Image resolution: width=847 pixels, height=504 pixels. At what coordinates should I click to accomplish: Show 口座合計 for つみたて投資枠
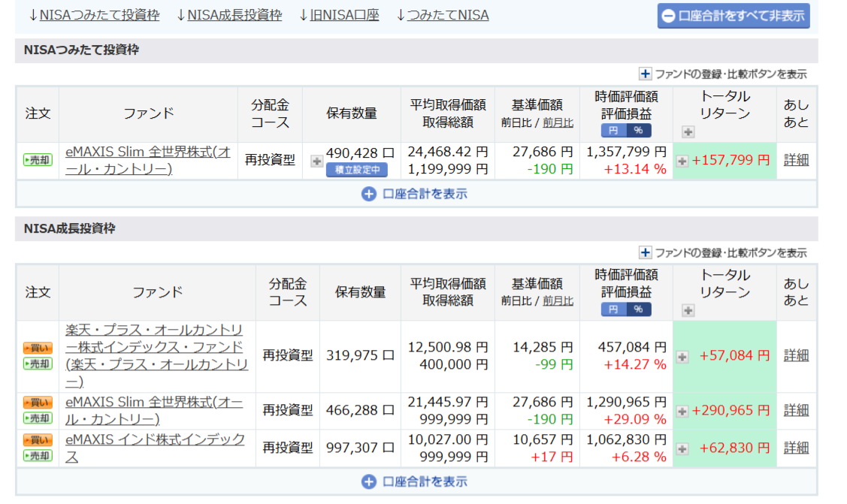coord(414,194)
